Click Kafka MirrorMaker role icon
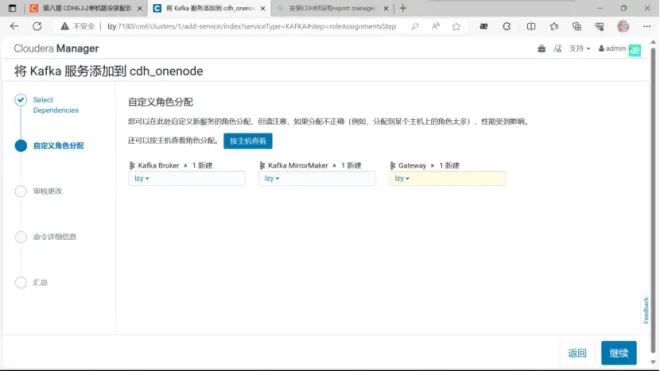This screenshot has height=371, width=660. coord(262,165)
